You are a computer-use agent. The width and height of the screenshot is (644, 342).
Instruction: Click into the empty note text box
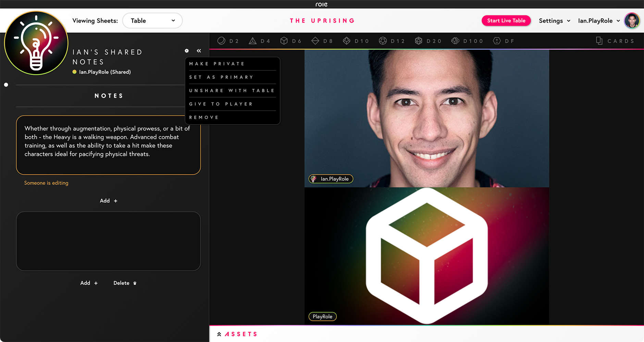(x=108, y=241)
